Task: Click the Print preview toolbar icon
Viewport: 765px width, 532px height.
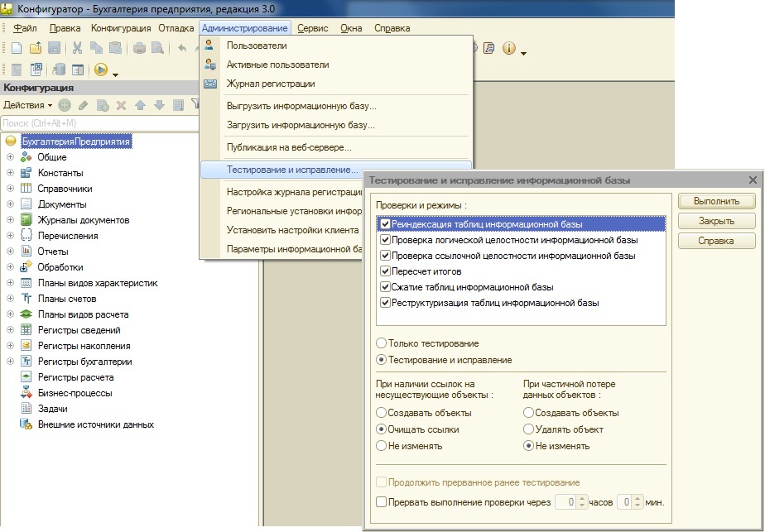Action: click(x=157, y=48)
